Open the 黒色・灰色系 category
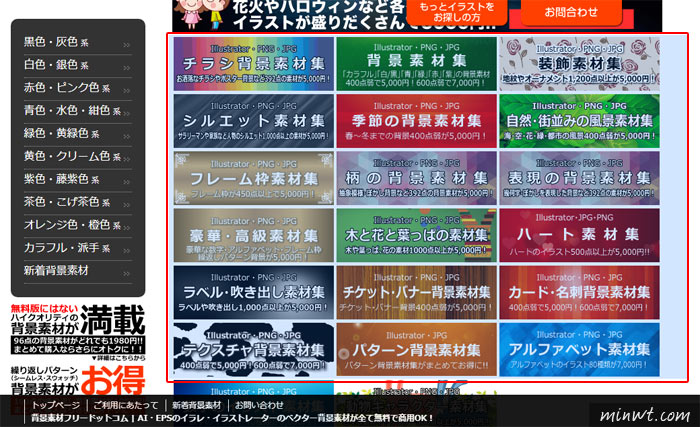Image resolution: width=700 pixels, height=427 pixels. pos(78,43)
